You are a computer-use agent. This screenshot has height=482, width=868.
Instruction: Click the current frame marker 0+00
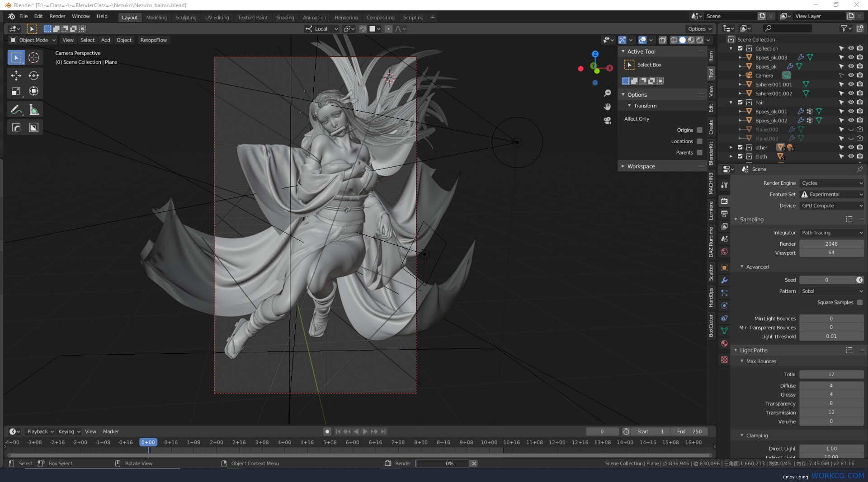148,443
